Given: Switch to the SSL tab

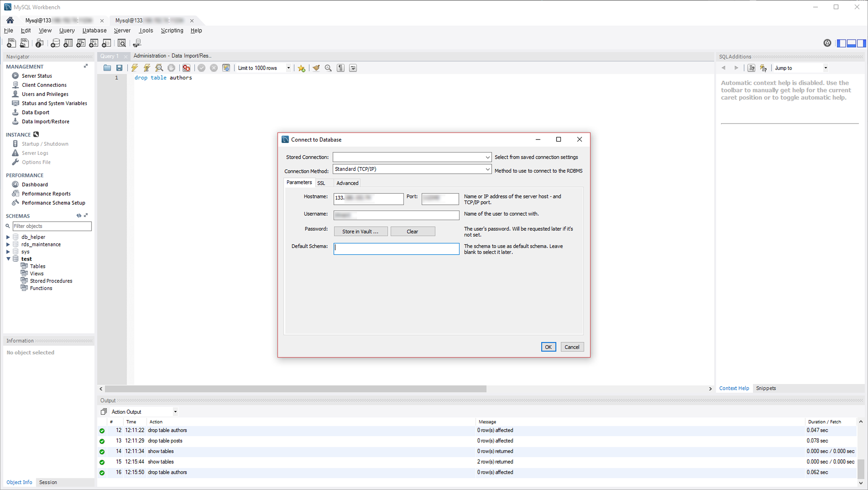Looking at the screenshot, I should pos(321,183).
